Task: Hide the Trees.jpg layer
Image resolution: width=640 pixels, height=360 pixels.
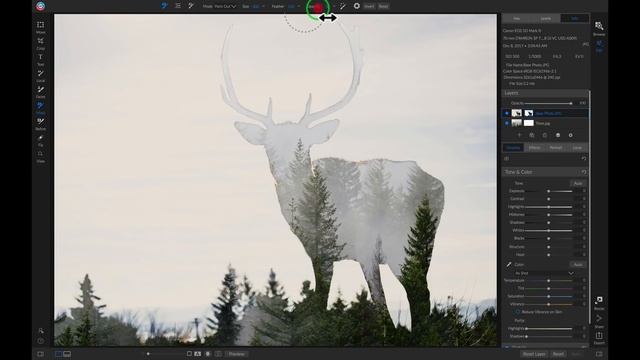Action: [507, 123]
